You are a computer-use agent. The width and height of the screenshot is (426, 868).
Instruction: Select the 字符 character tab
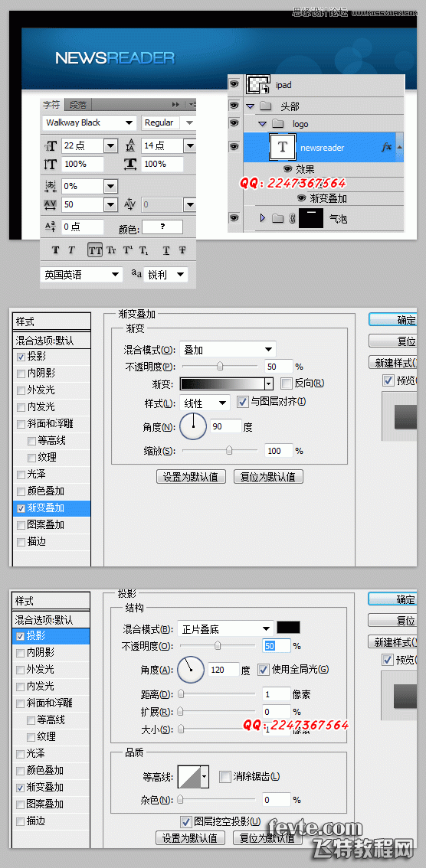(x=52, y=104)
